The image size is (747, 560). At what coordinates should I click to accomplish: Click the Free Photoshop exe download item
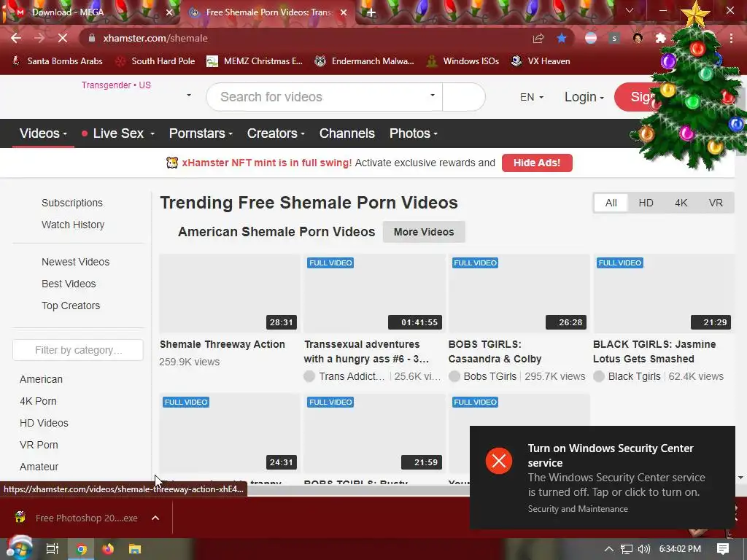point(76,518)
